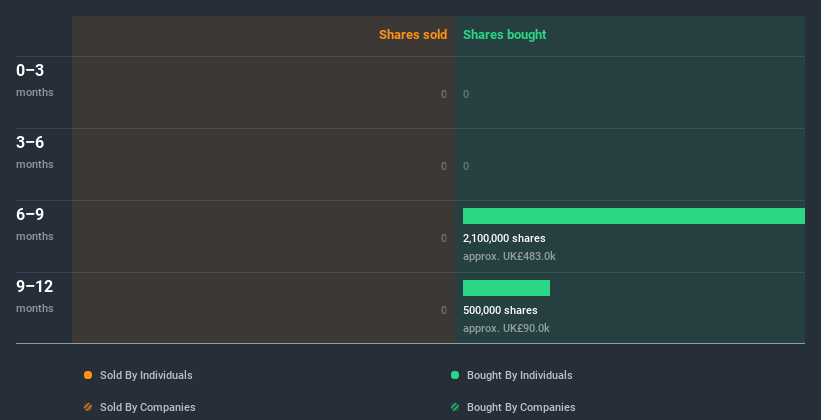Click the 3–6 months row label

(x=35, y=152)
